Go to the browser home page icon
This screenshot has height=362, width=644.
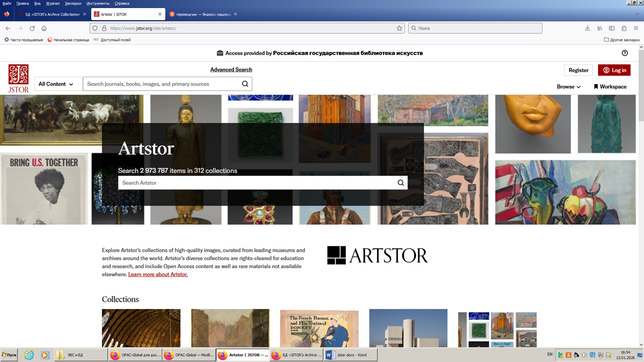pyautogui.click(x=44, y=28)
